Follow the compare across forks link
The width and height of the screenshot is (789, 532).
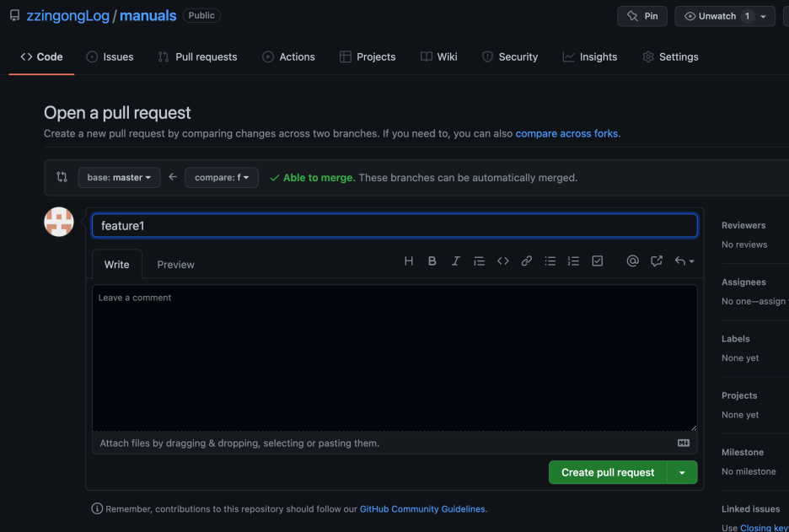(566, 133)
